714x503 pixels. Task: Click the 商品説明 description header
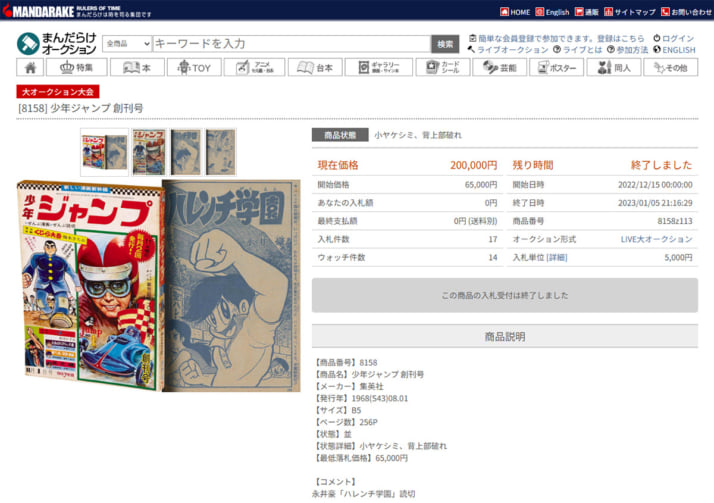[x=505, y=336]
